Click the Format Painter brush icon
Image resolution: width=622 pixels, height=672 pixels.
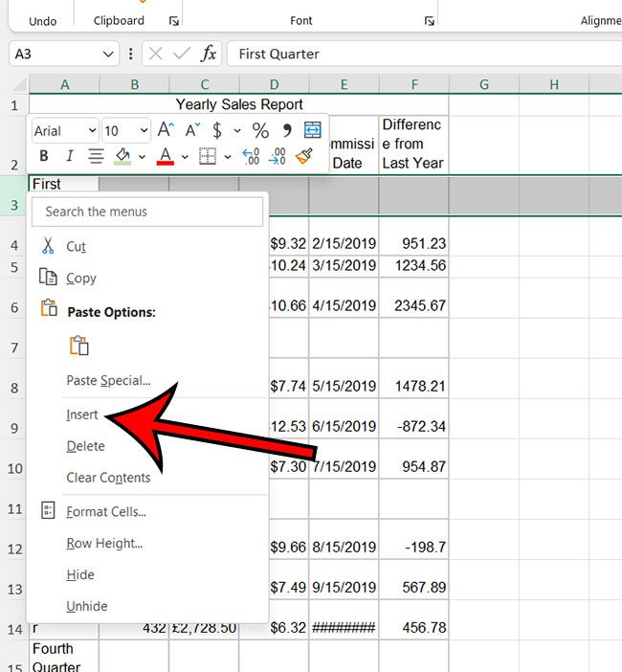coord(303,156)
